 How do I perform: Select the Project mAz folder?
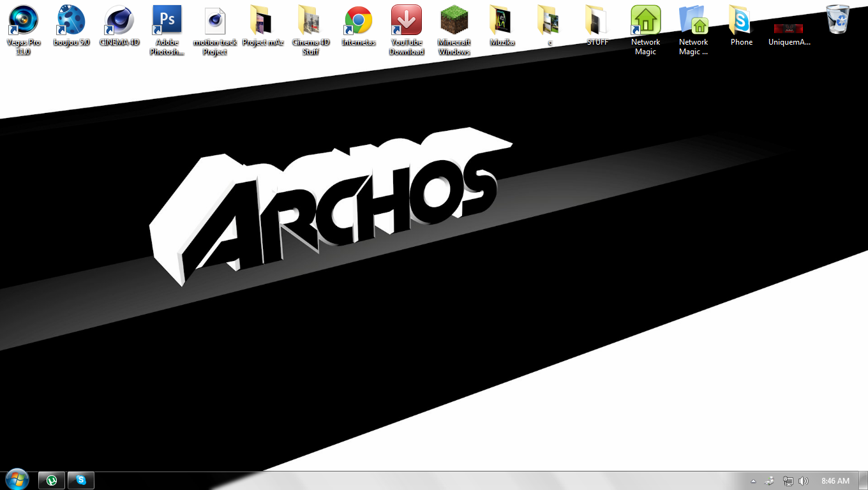pos(263,26)
